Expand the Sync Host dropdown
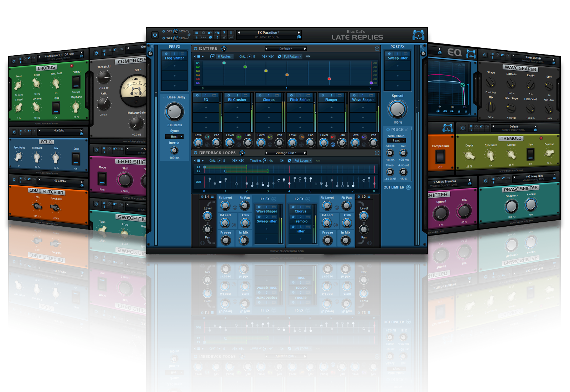Image resolution: width=570 pixels, height=392 pixels. click(x=174, y=137)
